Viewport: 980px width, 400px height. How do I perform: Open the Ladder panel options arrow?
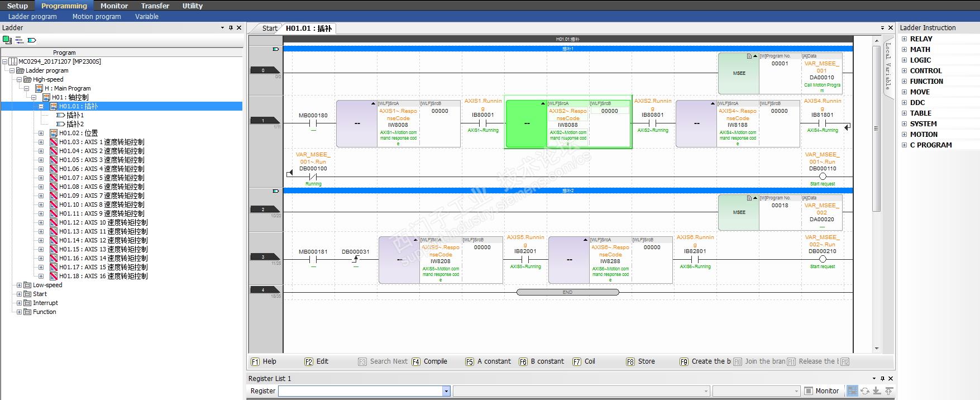click(222, 27)
